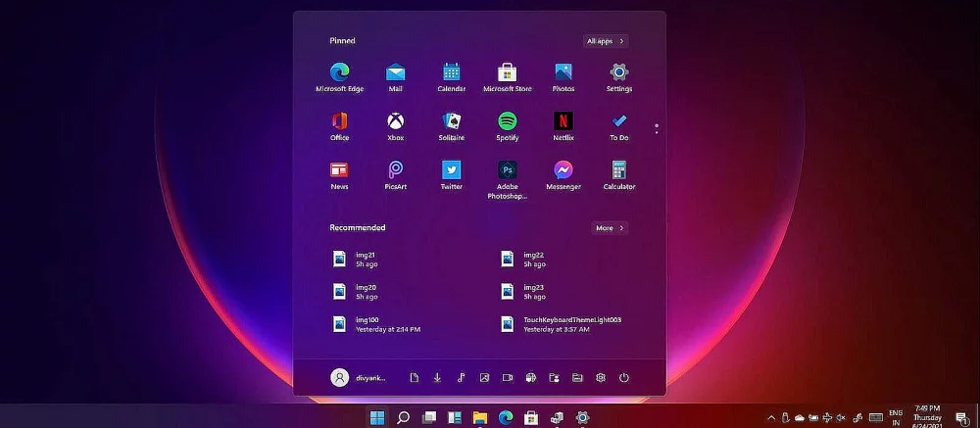Image resolution: width=980 pixels, height=428 pixels.
Task: Click the Power button in Start menu
Action: [623, 378]
